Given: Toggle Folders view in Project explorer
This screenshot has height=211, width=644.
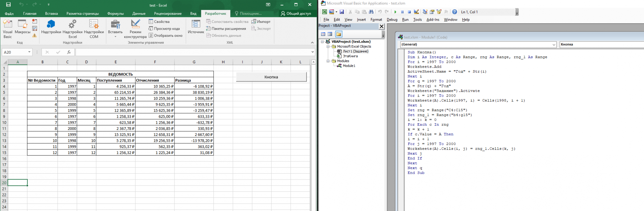Looking at the screenshot, I should [338, 34].
